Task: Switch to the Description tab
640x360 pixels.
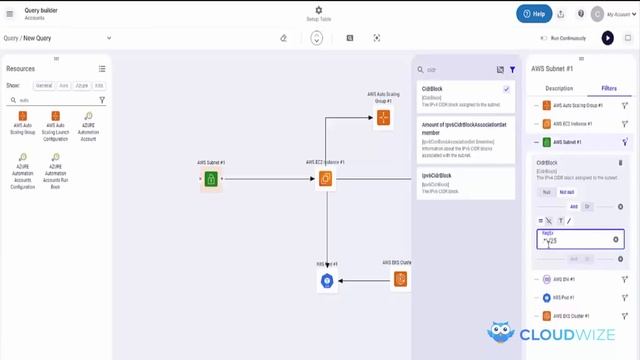Action: (x=559, y=88)
